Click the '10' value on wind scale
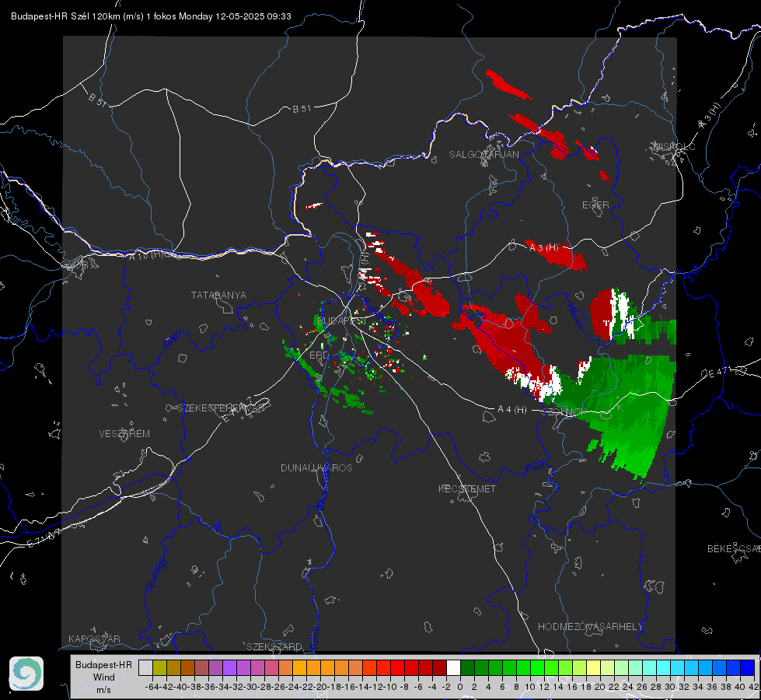The height and width of the screenshot is (700, 761). coord(530,687)
